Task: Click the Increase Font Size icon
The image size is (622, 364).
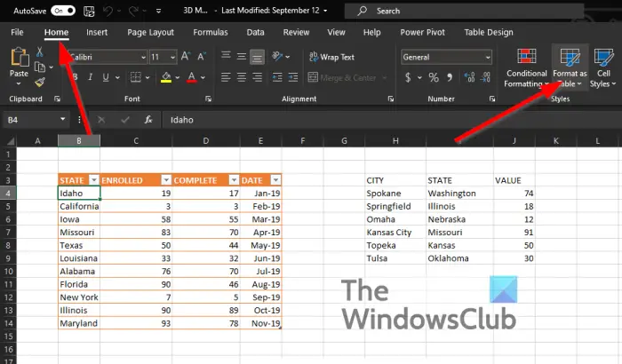Action: click(185, 57)
